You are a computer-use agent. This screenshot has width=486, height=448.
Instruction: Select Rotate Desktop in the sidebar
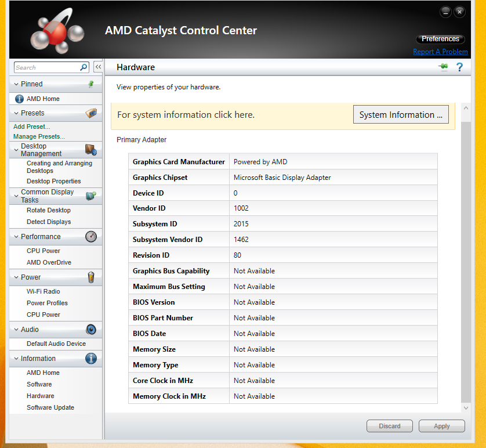click(49, 210)
